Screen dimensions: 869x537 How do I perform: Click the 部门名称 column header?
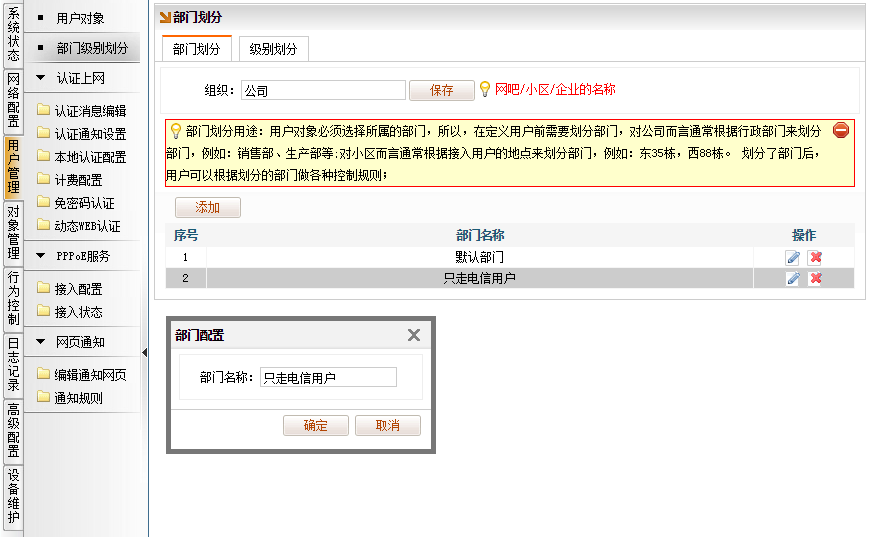pos(480,235)
